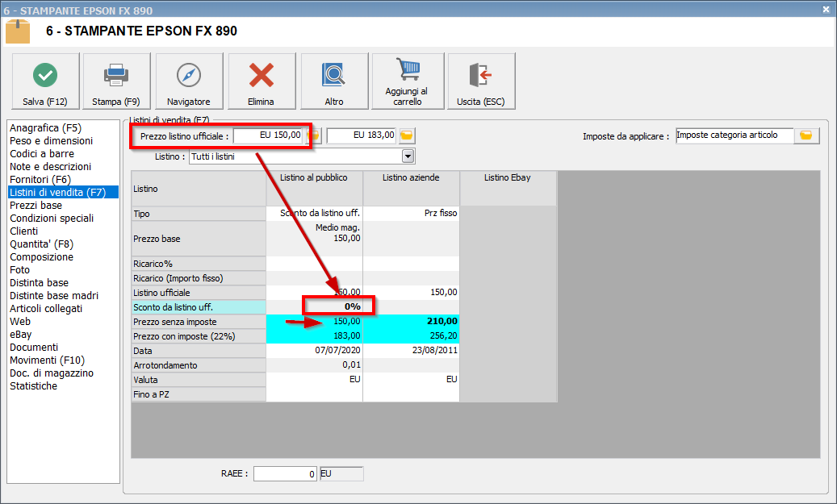This screenshot has height=504, width=837.
Task: Click the article package icon in header
Action: 18,31
